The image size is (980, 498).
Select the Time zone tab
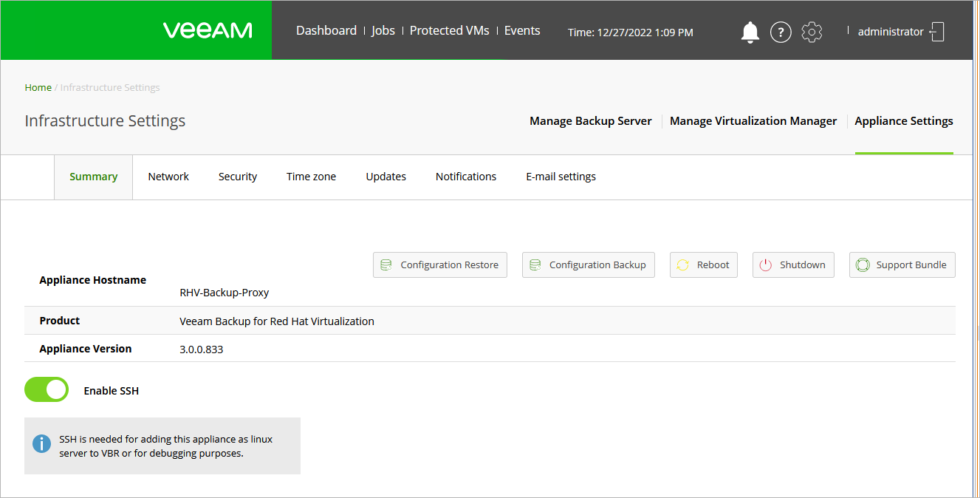tap(311, 177)
